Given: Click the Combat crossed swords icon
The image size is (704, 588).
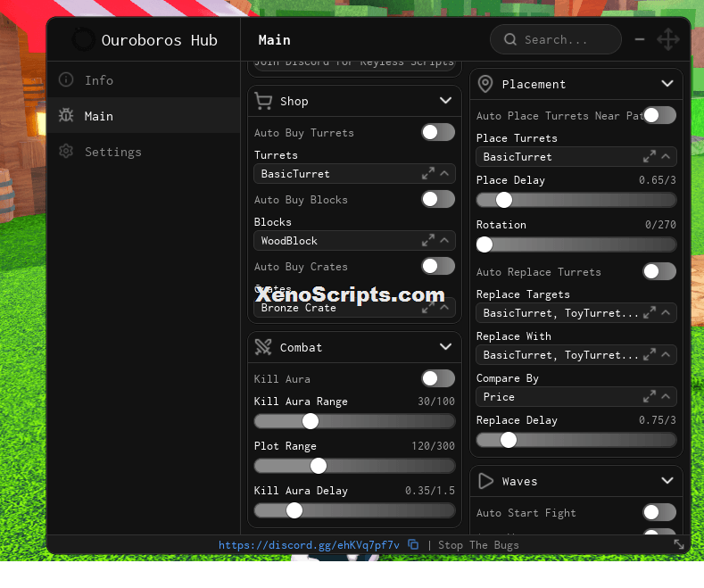Looking at the screenshot, I should tap(263, 347).
